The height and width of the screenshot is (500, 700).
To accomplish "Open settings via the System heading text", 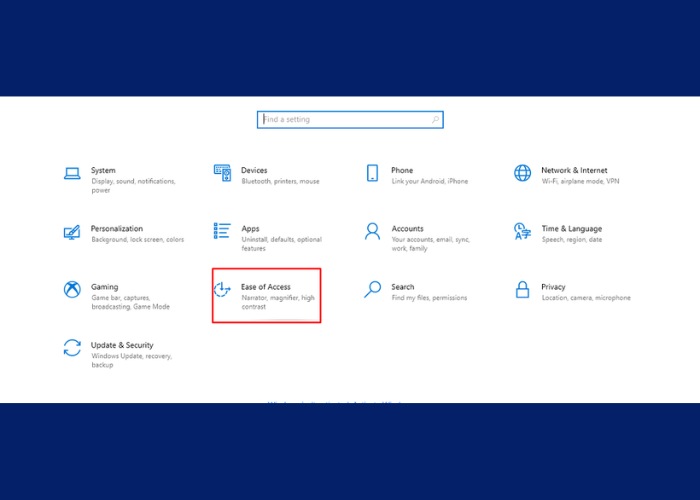I will 103,170.
